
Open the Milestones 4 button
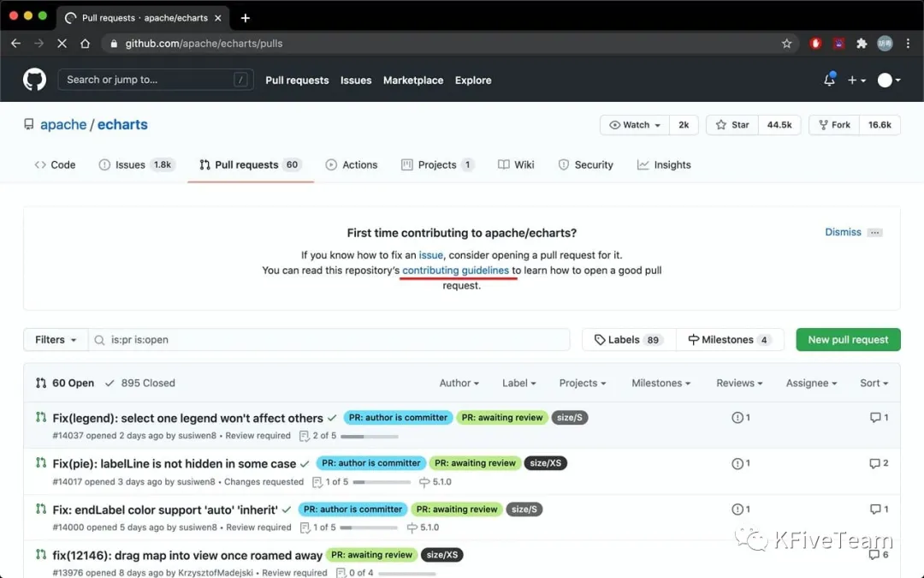tap(730, 340)
